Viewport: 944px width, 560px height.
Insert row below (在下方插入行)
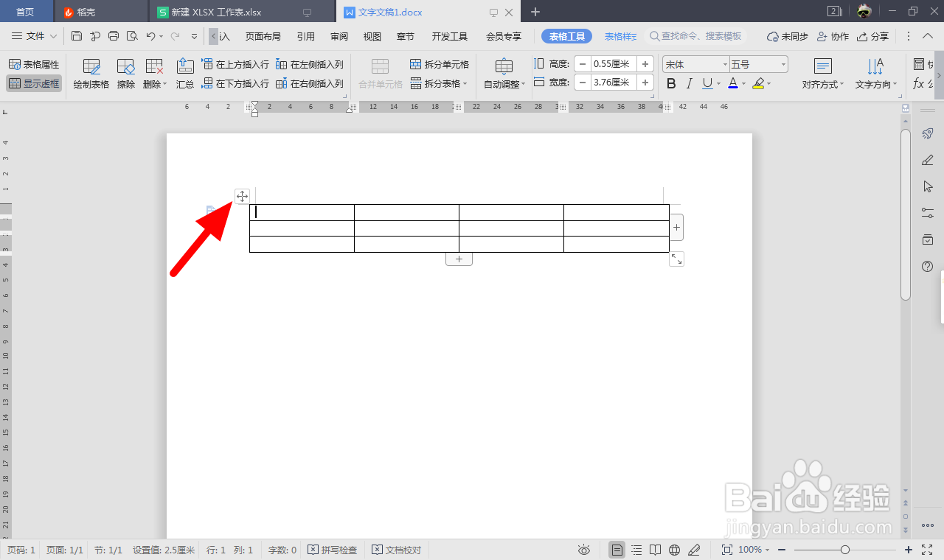(x=235, y=84)
